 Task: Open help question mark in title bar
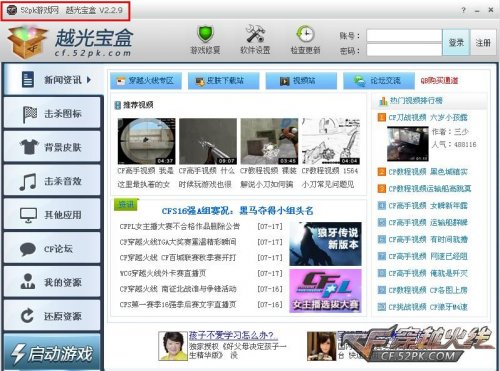pos(464,10)
